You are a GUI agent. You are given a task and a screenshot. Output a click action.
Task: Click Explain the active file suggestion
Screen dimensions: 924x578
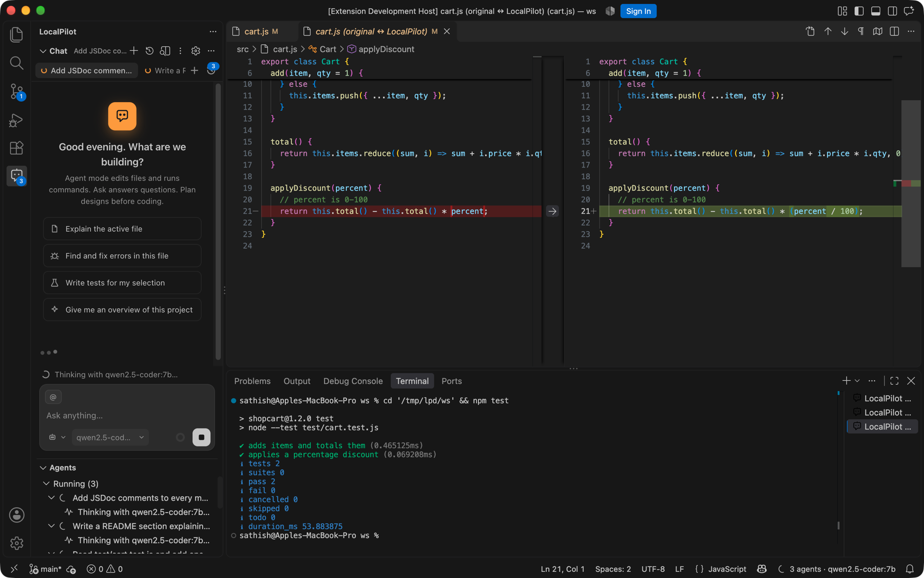click(x=122, y=229)
